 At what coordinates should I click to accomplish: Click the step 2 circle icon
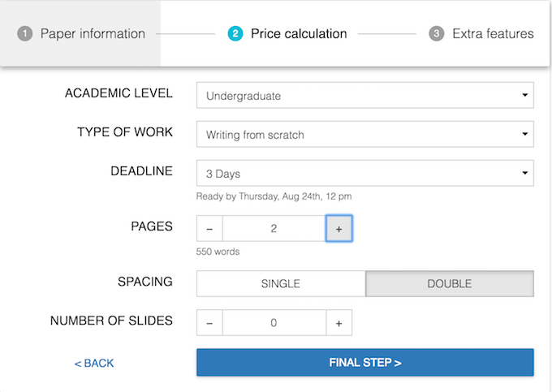click(235, 34)
